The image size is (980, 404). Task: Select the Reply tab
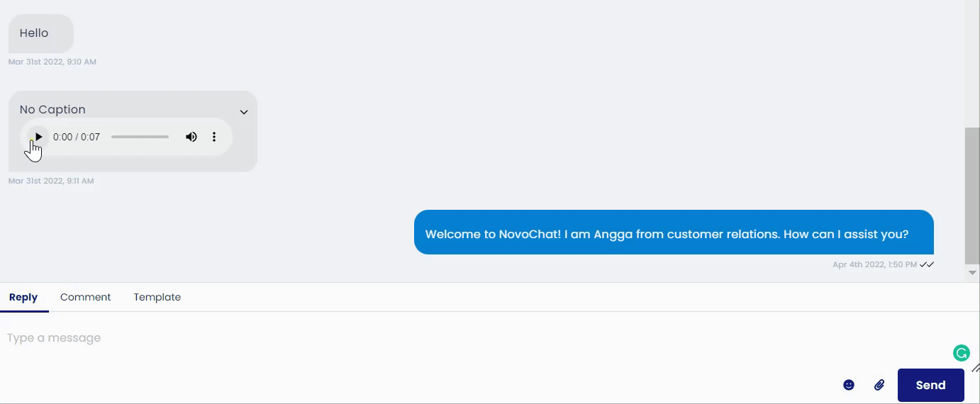pos(23,297)
